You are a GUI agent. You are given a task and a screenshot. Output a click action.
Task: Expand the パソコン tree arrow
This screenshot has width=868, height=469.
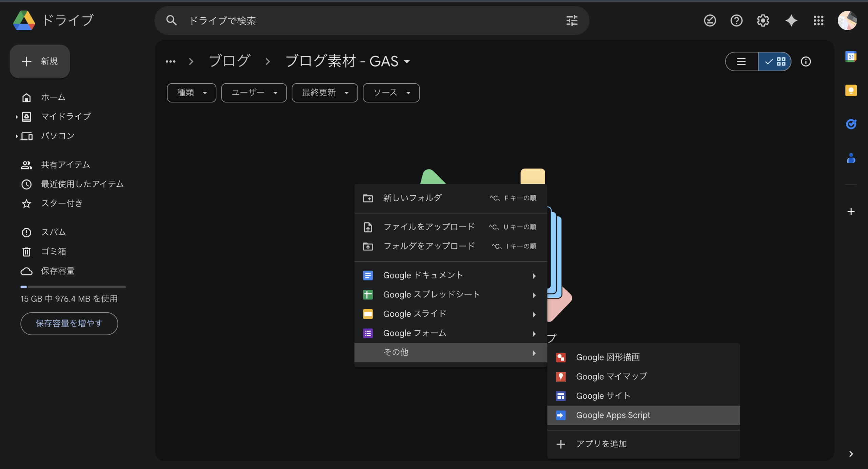pyautogui.click(x=17, y=136)
